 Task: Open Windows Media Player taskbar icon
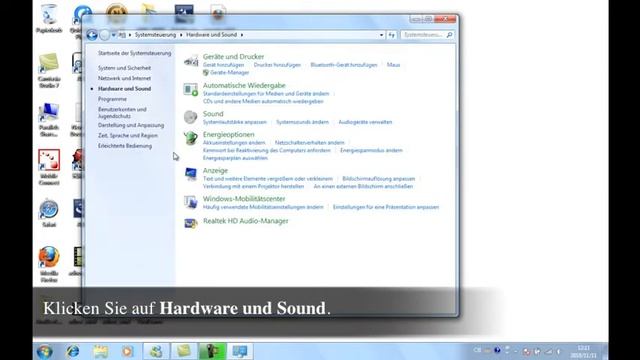pyautogui.click(x=127, y=351)
